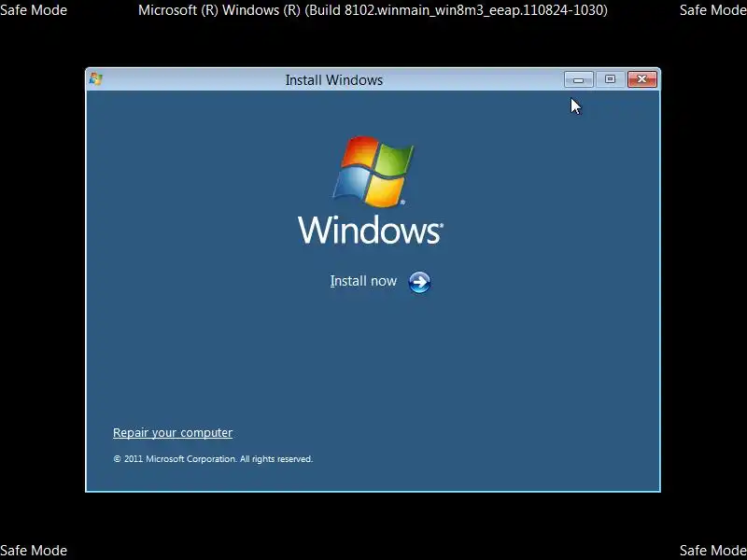
Task: Click the blue Install now arrow icon
Action: pos(419,283)
